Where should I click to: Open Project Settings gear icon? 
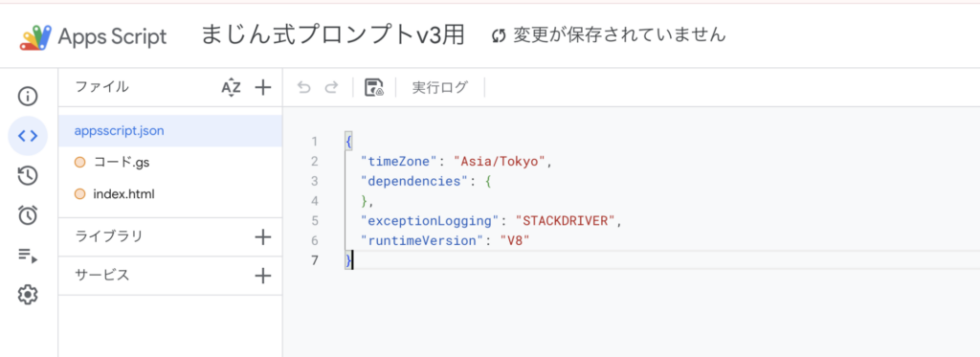click(28, 294)
